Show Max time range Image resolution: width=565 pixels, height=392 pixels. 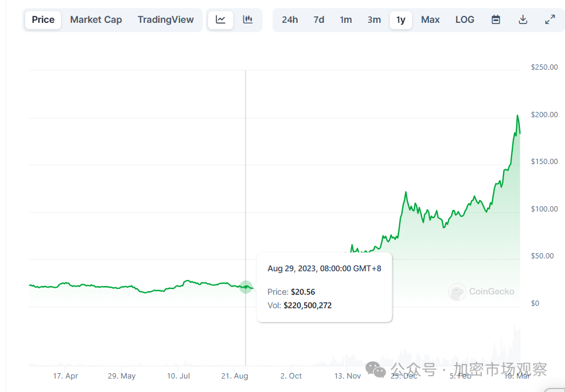click(x=430, y=19)
